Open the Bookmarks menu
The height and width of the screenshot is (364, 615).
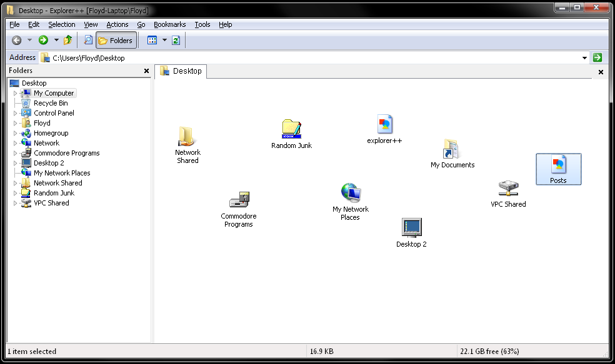(169, 24)
